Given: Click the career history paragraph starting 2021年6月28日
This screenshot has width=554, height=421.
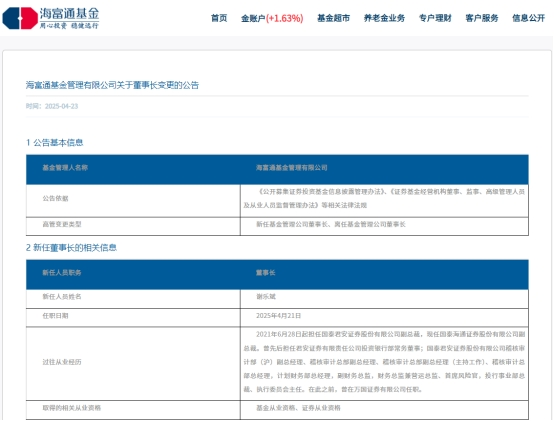Looking at the screenshot, I should [x=384, y=362].
